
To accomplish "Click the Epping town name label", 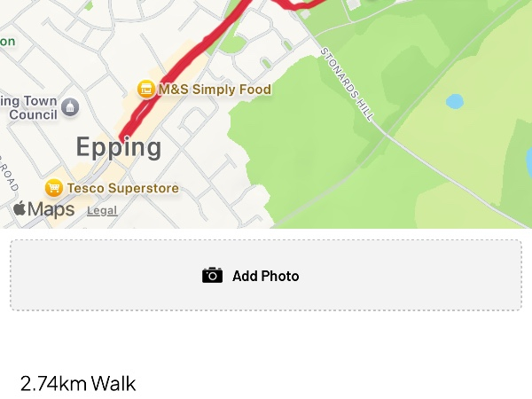I will tap(119, 147).
